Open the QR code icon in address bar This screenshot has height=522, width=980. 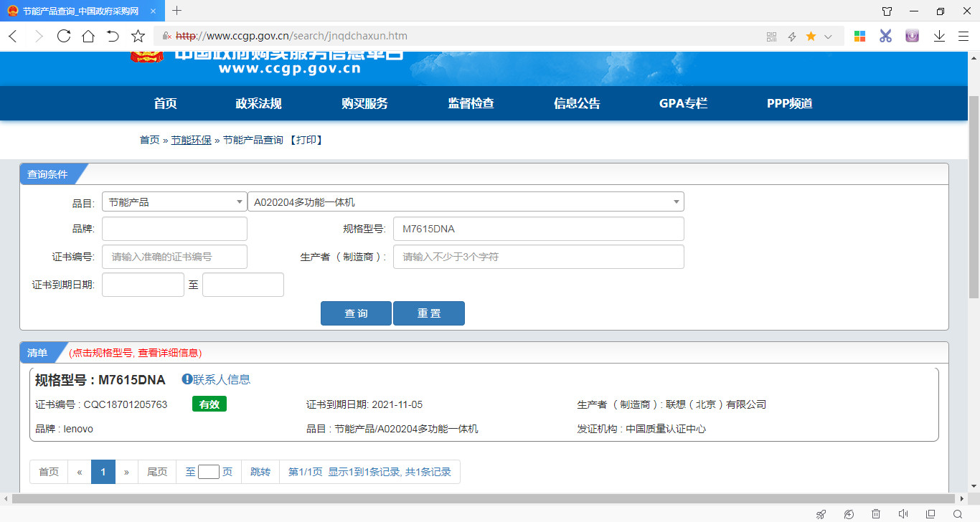772,37
